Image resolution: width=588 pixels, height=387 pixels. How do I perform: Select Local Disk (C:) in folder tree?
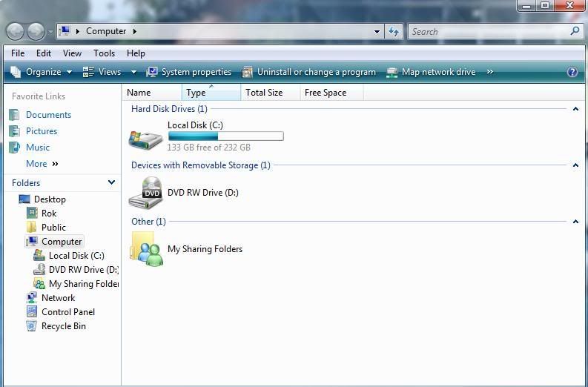click(76, 256)
